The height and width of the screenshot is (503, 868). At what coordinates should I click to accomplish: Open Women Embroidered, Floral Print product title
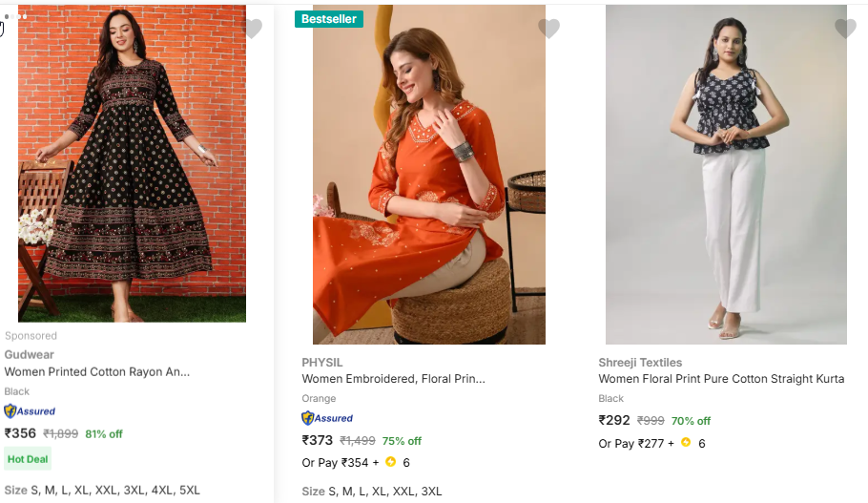(x=394, y=379)
